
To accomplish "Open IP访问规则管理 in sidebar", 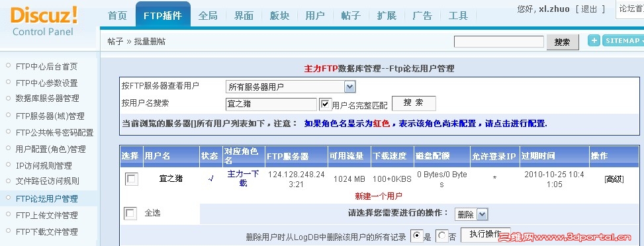I will [x=44, y=166].
